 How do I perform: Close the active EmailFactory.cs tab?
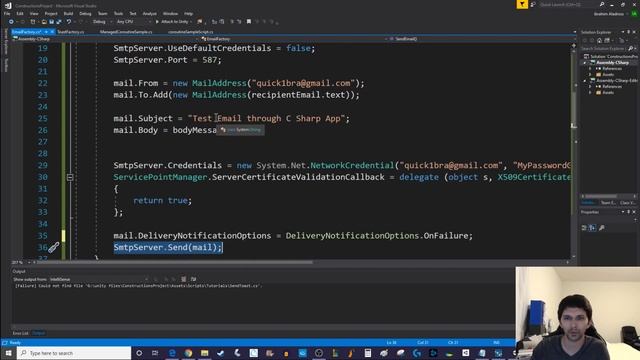(52, 32)
